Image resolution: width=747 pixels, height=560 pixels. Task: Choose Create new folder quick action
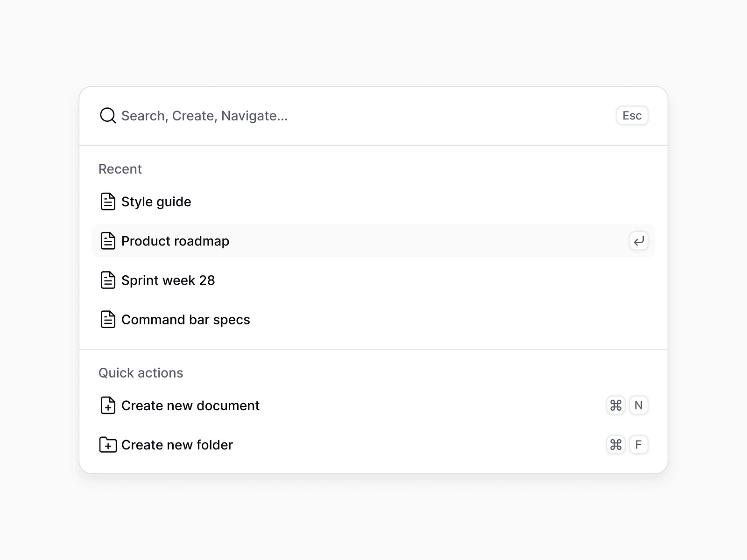177,445
